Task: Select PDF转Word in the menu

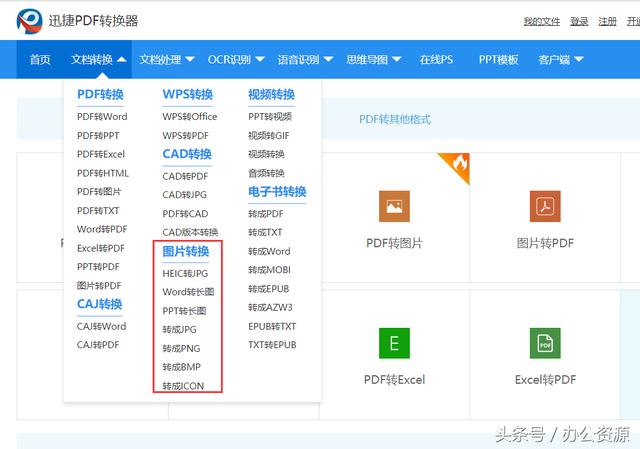Action: (102, 117)
